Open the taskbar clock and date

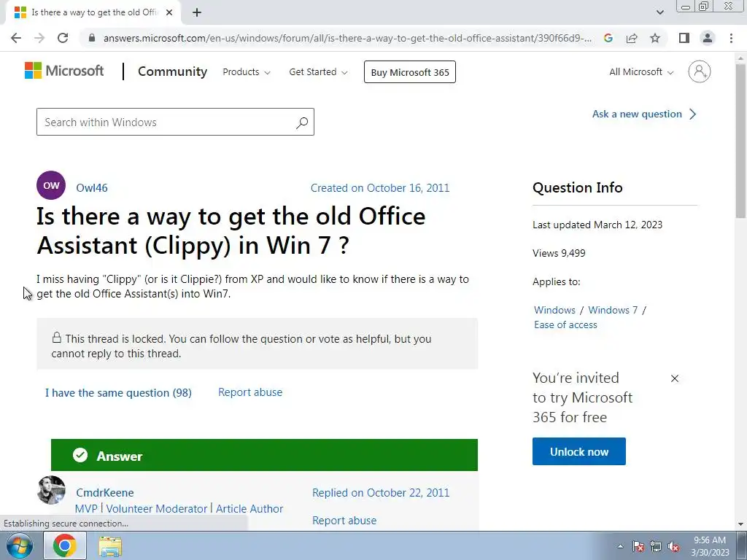(710, 546)
